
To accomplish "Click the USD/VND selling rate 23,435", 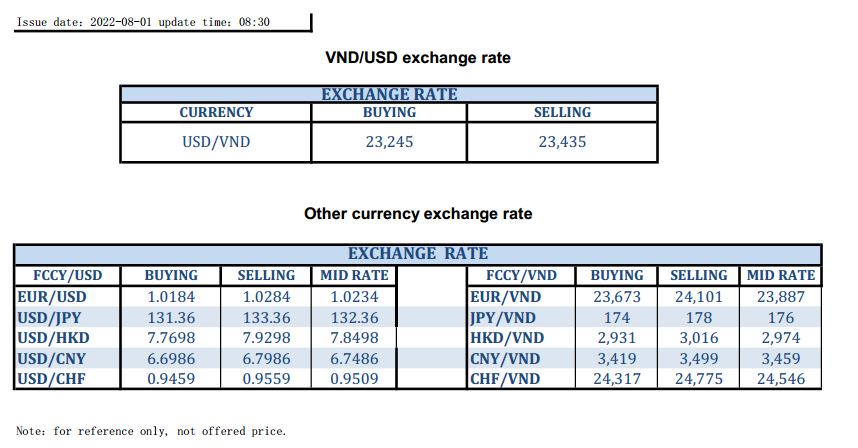I will (562, 142).
